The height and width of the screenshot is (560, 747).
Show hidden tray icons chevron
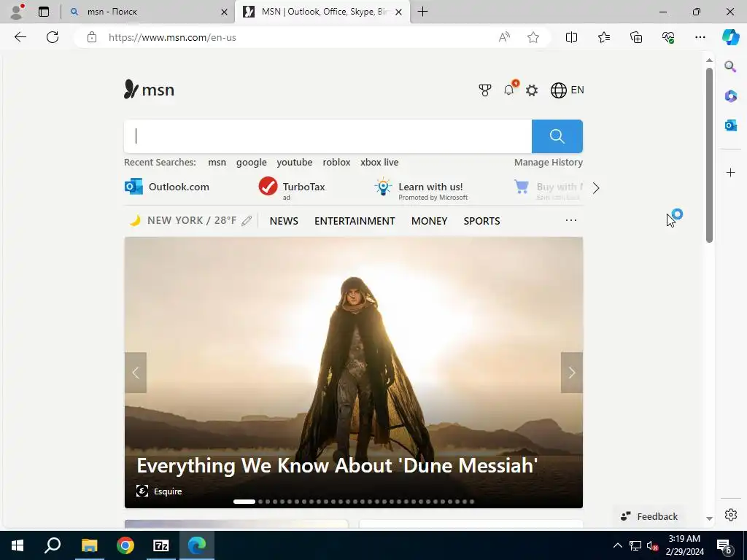click(x=617, y=545)
